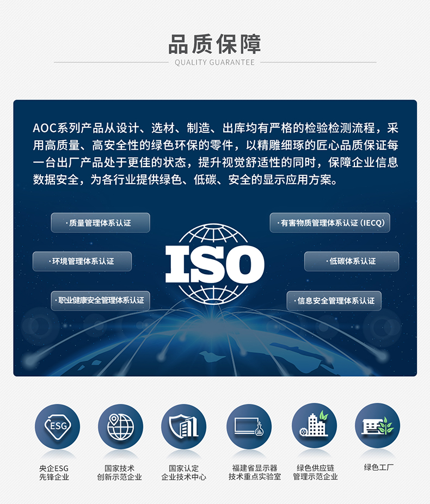
Task: Open the 福建省显示器技术重点实验室 label
Action: tap(255, 472)
